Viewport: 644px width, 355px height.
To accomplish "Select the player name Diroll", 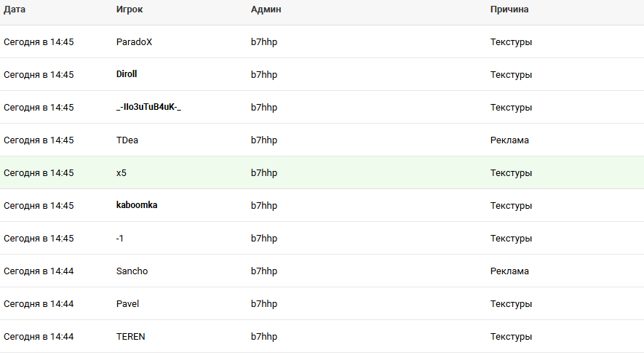I will (127, 75).
